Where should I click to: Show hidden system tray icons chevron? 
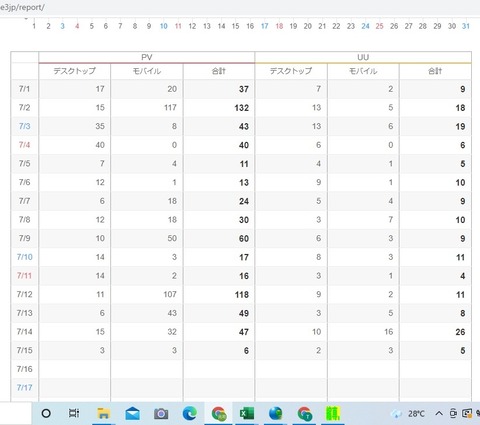pyautogui.click(x=439, y=414)
